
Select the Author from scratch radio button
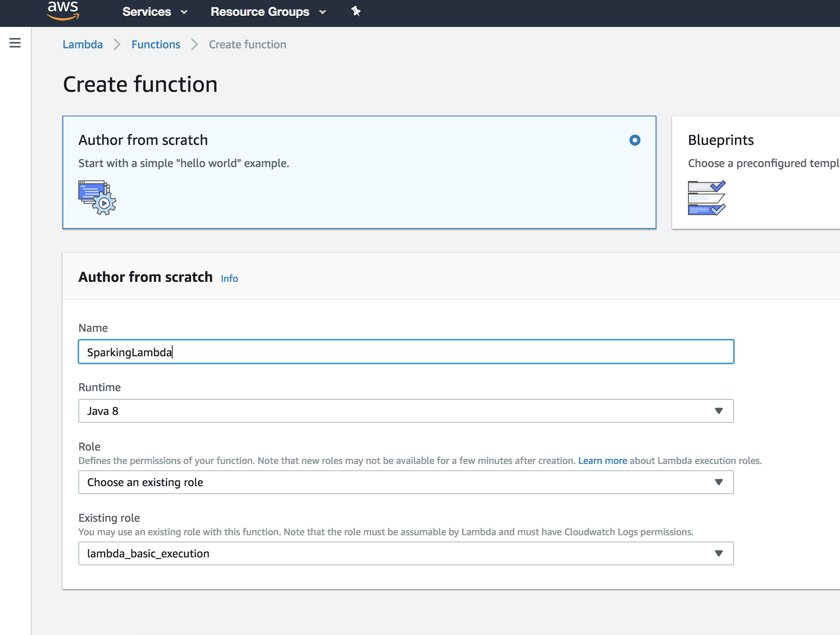click(635, 140)
